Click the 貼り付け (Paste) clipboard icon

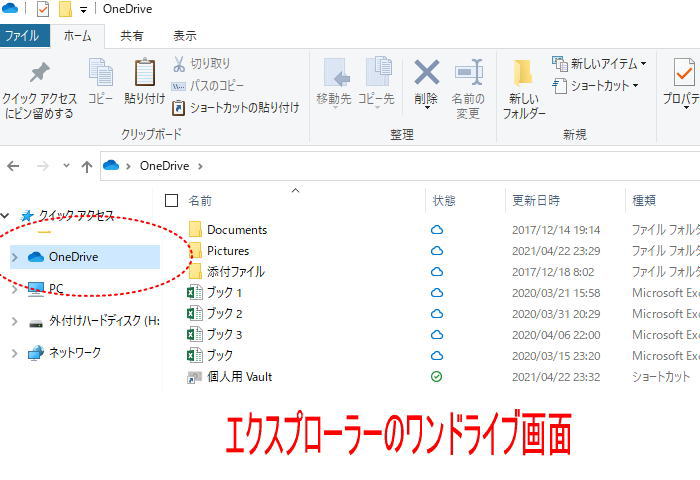(x=145, y=72)
